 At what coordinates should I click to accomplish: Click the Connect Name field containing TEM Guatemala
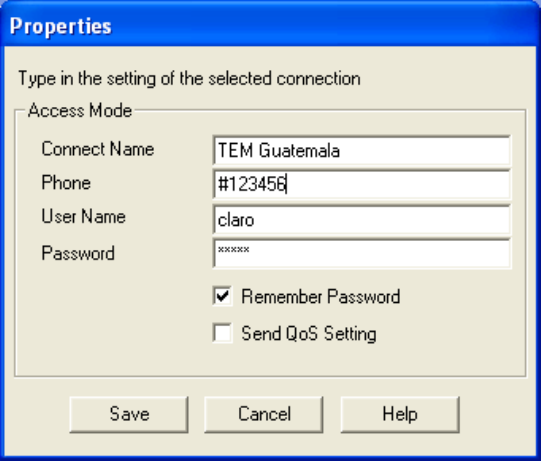[x=362, y=150]
